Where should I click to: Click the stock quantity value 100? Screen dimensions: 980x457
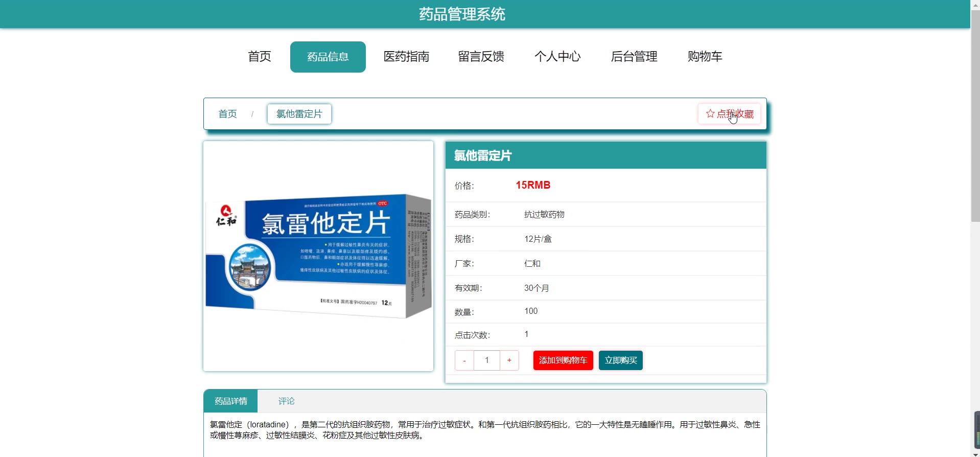coord(531,311)
